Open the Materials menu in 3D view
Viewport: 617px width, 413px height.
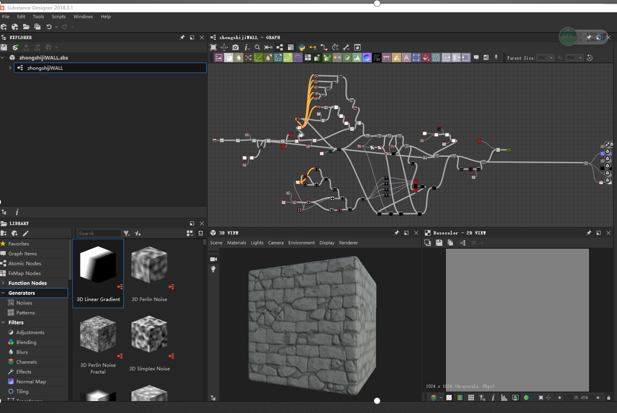pyautogui.click(x=236, y=243)
